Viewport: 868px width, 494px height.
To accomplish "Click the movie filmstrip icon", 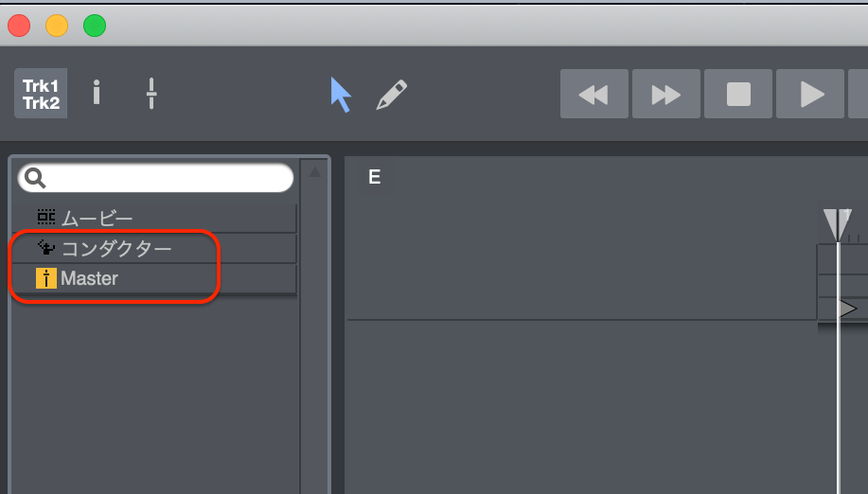I will pyautogui.click(x=46, y=217).
